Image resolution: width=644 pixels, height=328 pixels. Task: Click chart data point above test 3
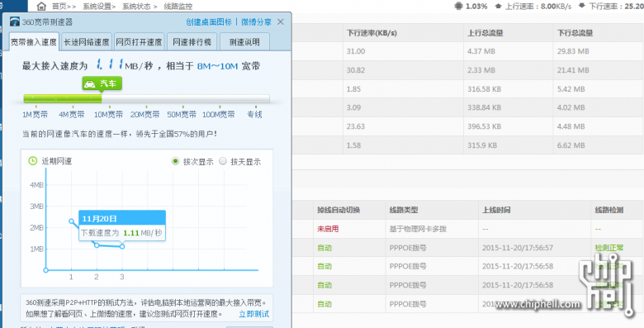pyautogui.click(x=122, y=246)
